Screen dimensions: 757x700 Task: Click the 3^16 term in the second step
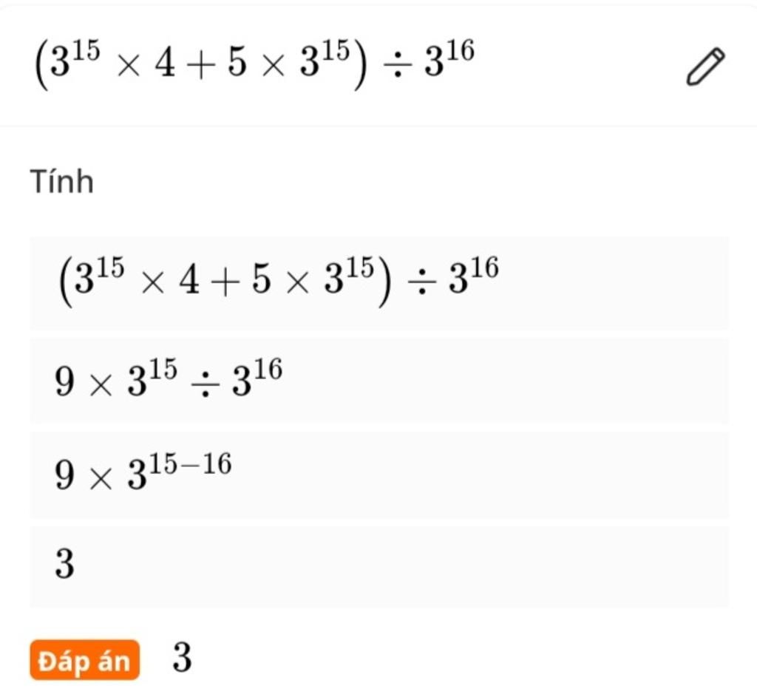pos(257,378)
